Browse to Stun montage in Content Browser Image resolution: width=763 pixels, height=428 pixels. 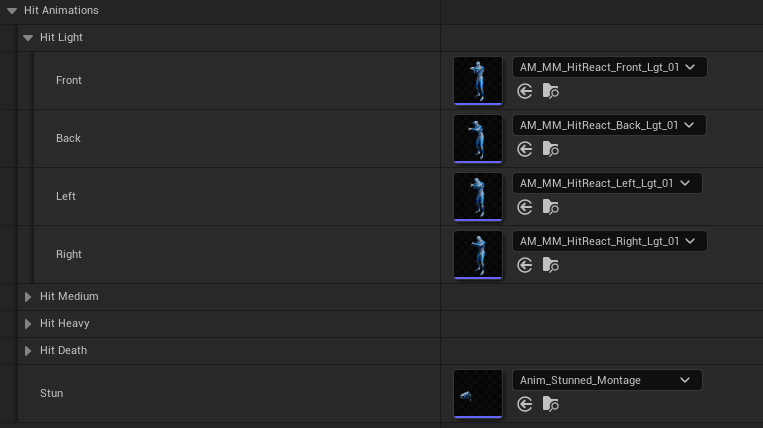(550, 404)
